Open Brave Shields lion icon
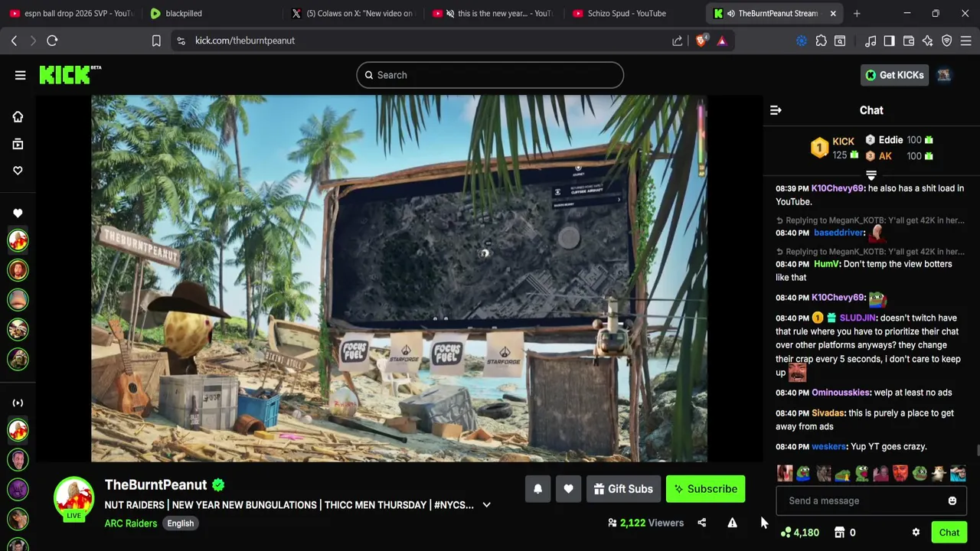This screenshot has height=551, width=980. [x=701, y=41]
